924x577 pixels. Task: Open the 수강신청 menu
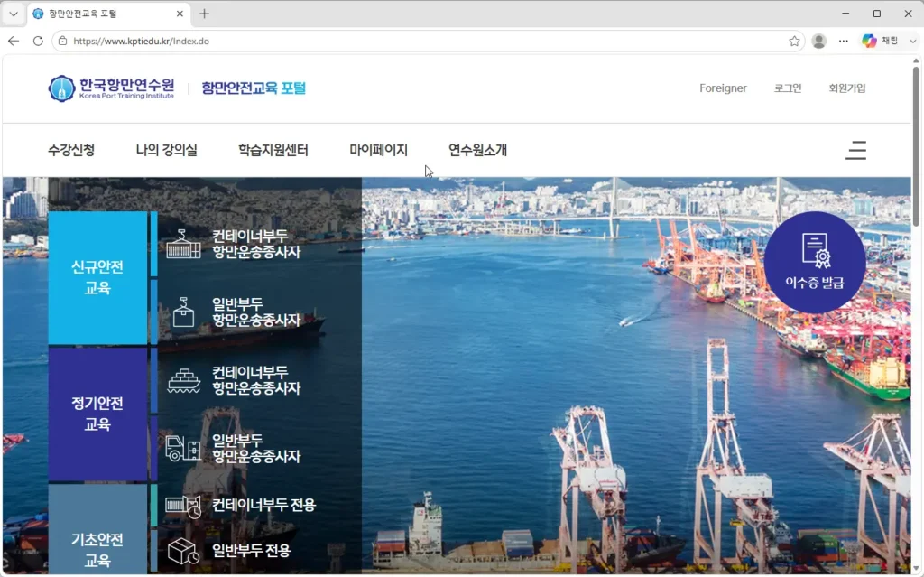point(71,150)
